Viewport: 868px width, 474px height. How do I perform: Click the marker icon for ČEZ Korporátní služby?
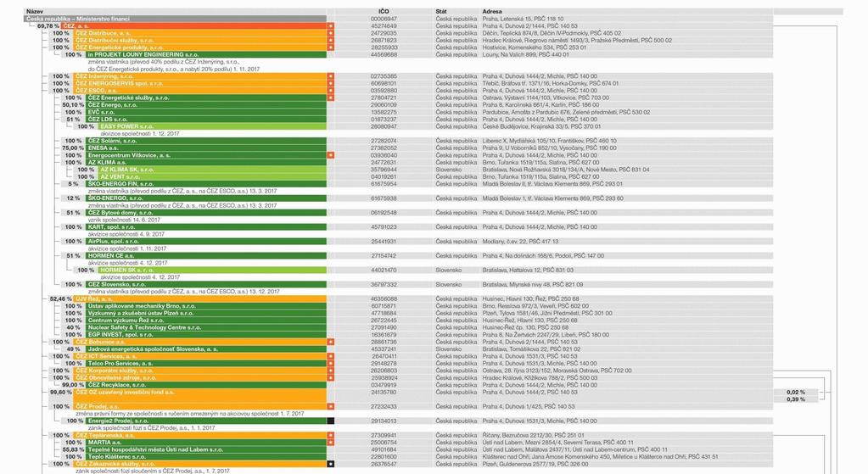[x=330, y=371]
